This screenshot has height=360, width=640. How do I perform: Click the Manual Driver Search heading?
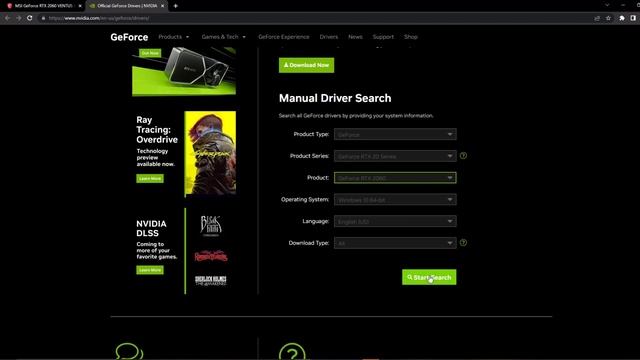coord(335,98)
